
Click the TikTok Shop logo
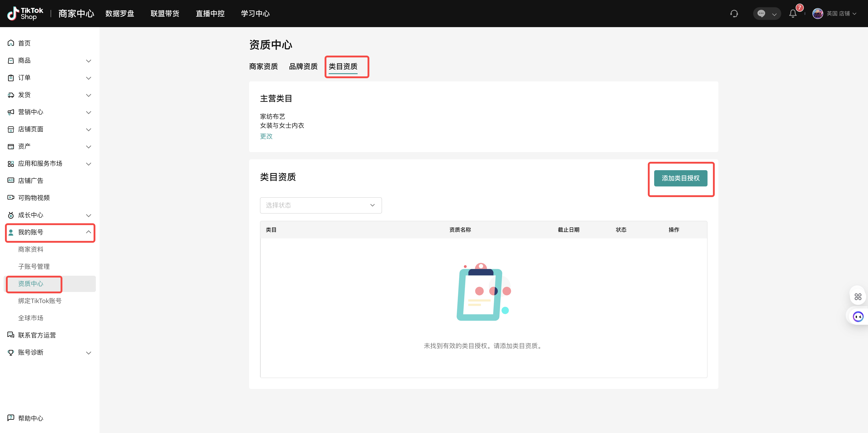coord(25,14)
